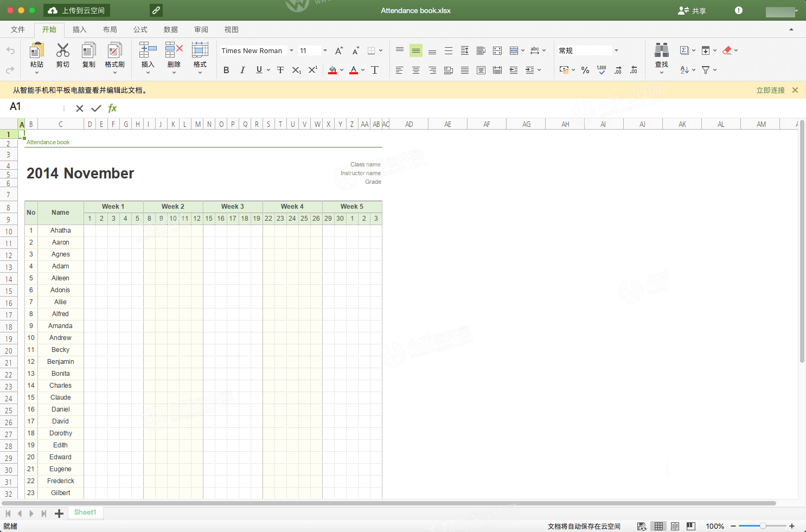Click the A1 cell name box

33,107
